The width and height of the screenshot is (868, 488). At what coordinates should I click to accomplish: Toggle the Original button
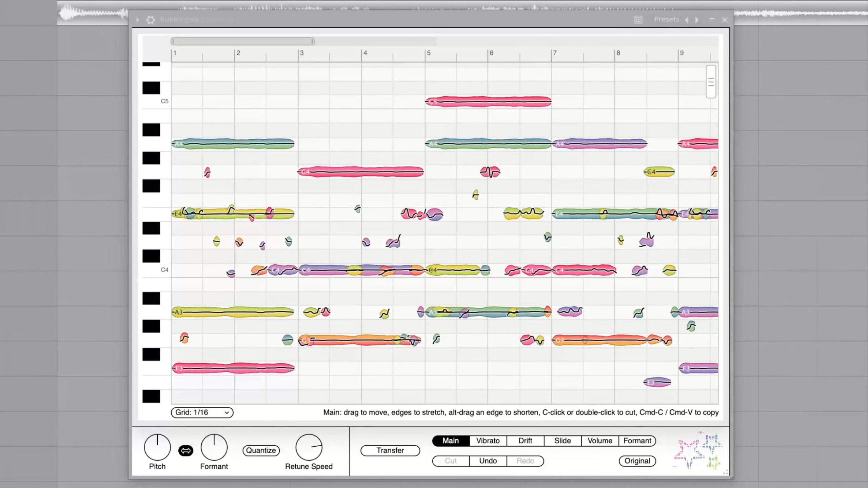(637, 461)
